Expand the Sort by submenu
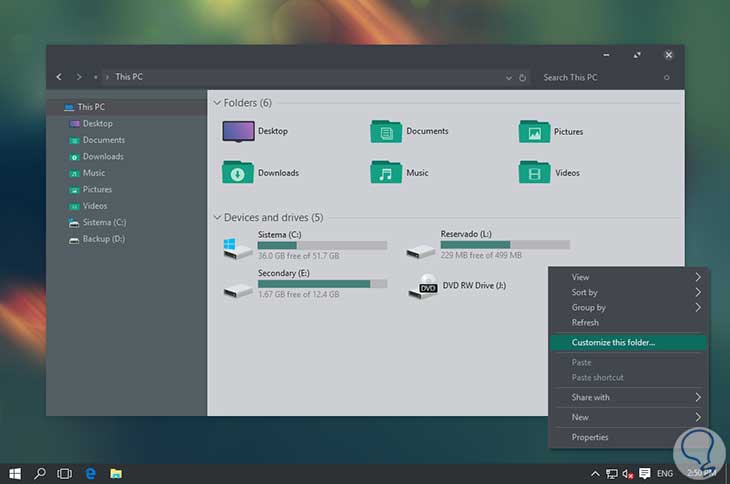This screenshot has width=730, height=484. click(x=628, y=292)
